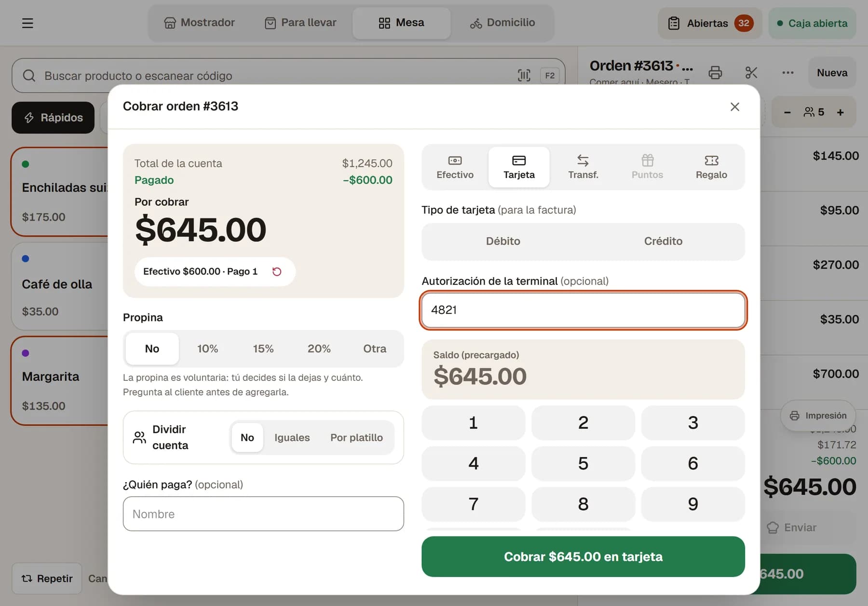The height and width of the screenshot is (606, 868).
Task: Click the print order icon
Action: point(715,72)
